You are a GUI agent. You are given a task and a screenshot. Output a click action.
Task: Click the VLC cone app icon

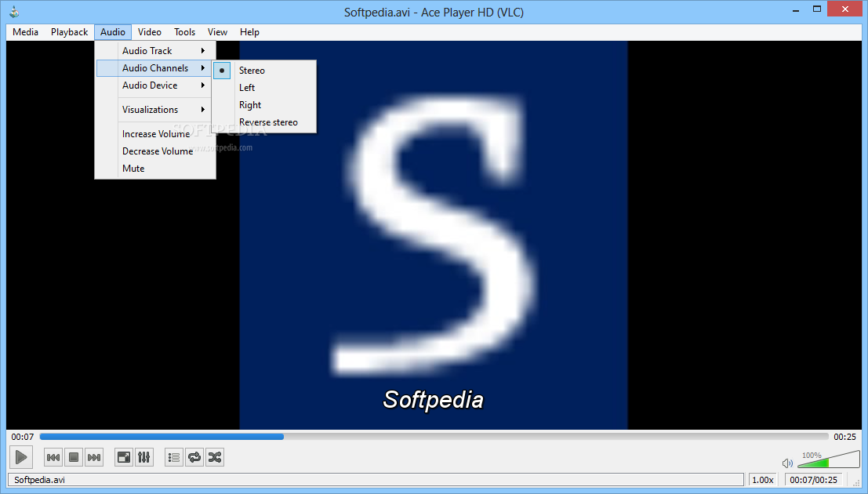[x=14, y=11]
